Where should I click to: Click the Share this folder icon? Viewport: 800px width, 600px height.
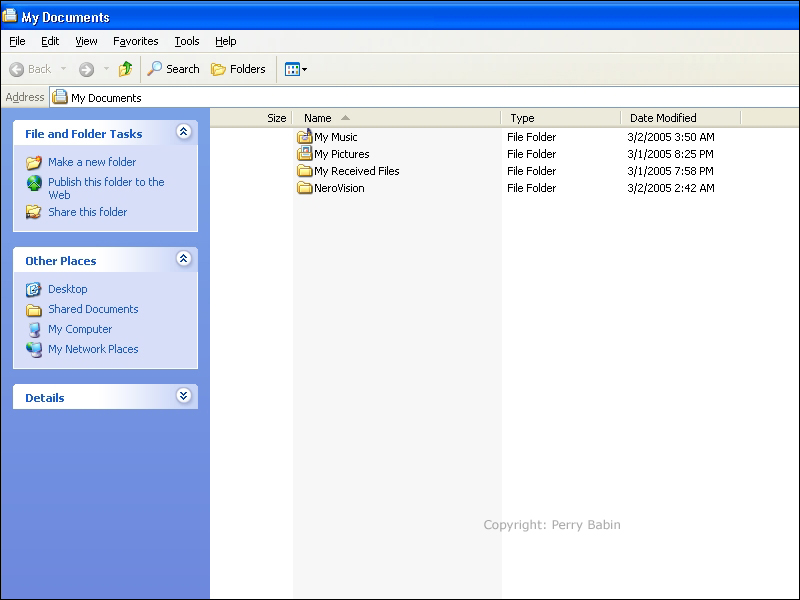tap(34, 212)
